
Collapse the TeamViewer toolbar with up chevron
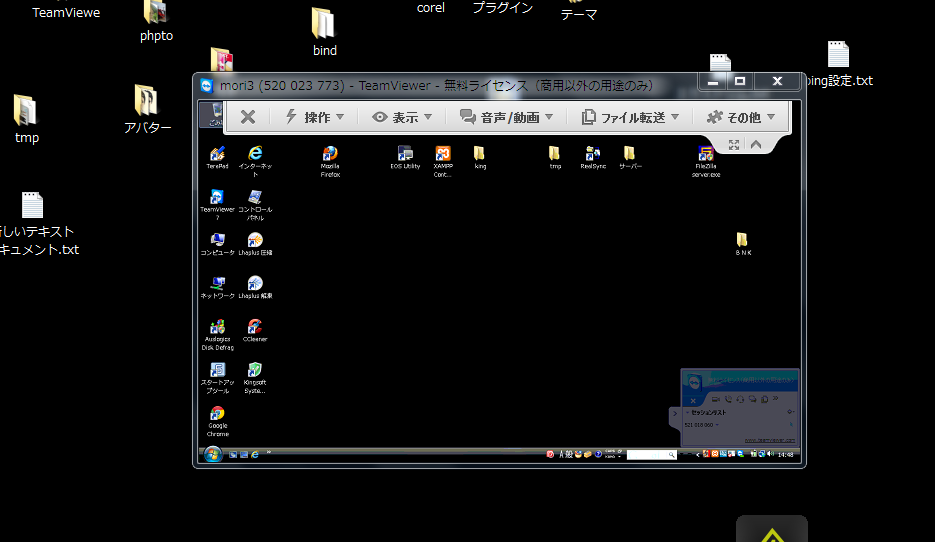(756, 145)
